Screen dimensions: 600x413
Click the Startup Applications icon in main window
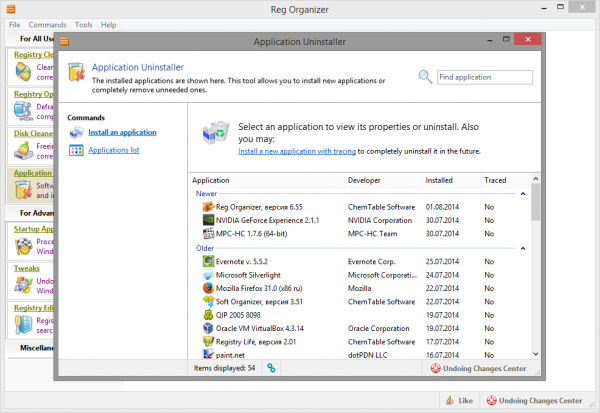pos(23,246)
